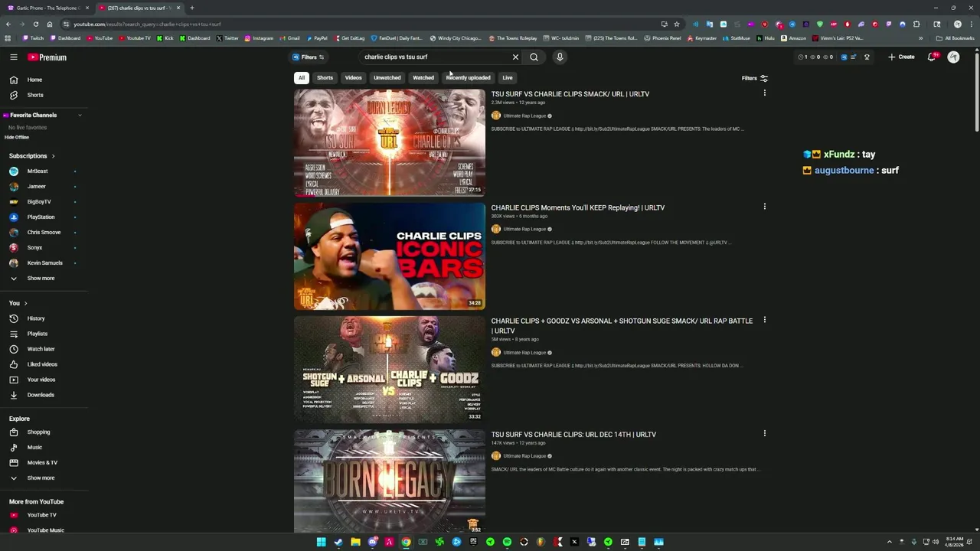Viewport: 980px width, 551px height.
Task: Select the Recently uploaded filter chip
Action: (x=468, y=77)
